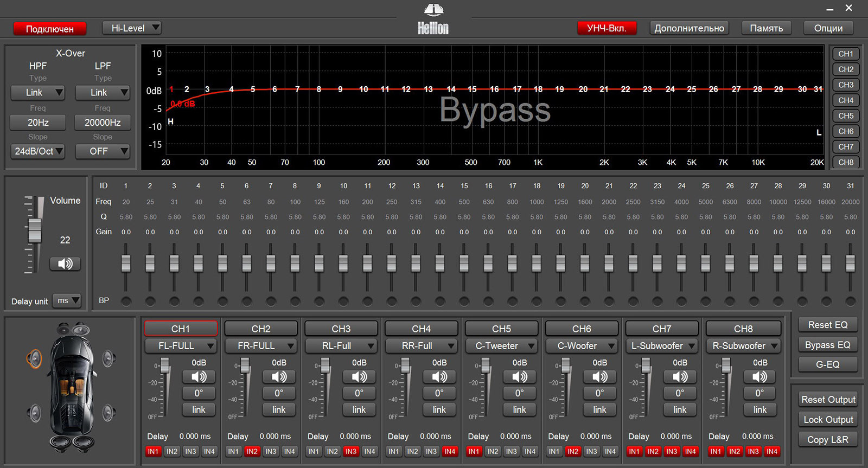Click Reset Output button

(828, 400)
